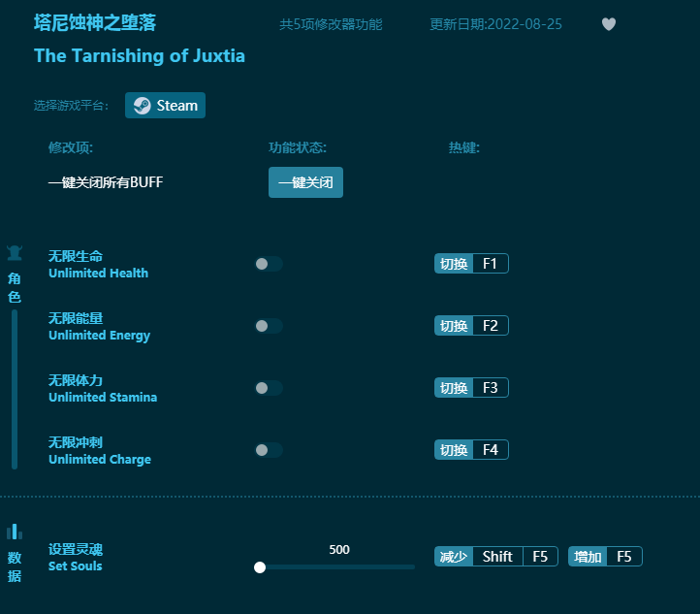Screen dimensions: 700x614
Task: Click the 切换 F1 hotkey button
Action: tap(471, 264)
